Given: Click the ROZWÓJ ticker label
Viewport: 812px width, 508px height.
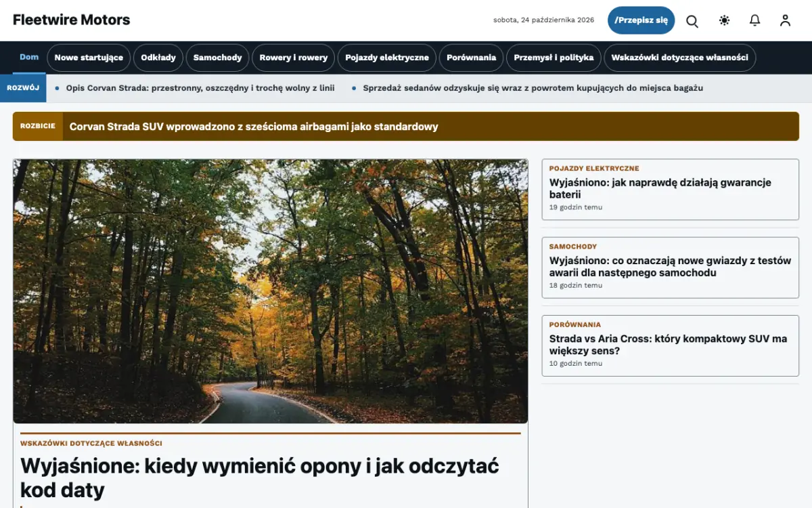Looking at the screenshot, I should 23,88.
